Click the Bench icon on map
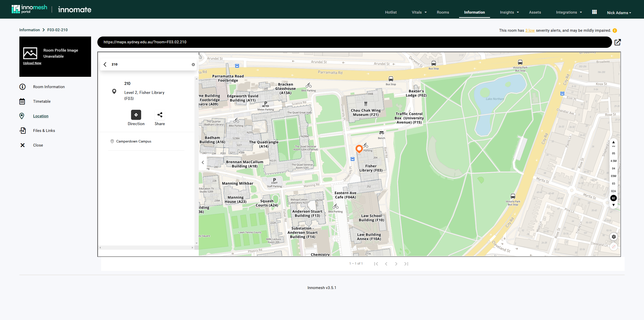 [x=381, y=133]
